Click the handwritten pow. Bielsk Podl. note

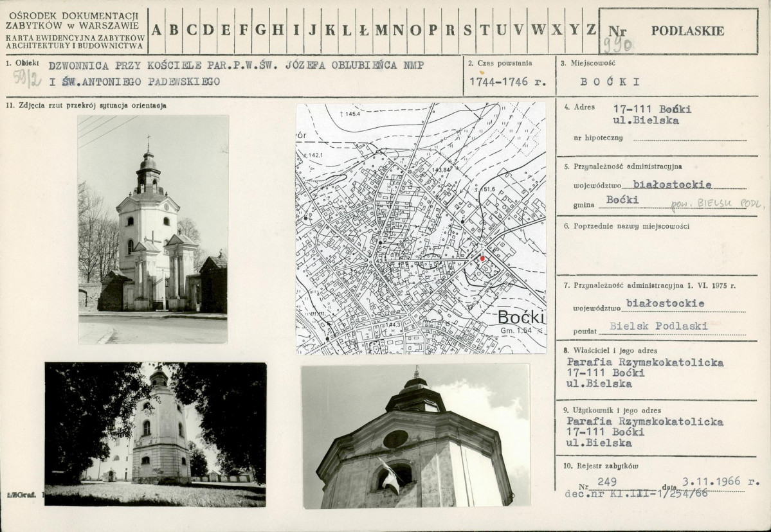click(716, 205)
